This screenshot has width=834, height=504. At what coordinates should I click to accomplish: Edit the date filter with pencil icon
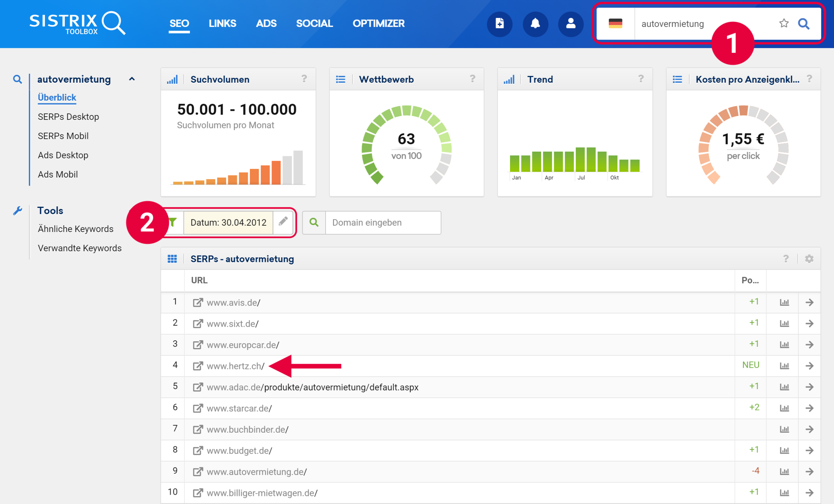point(283,222)
